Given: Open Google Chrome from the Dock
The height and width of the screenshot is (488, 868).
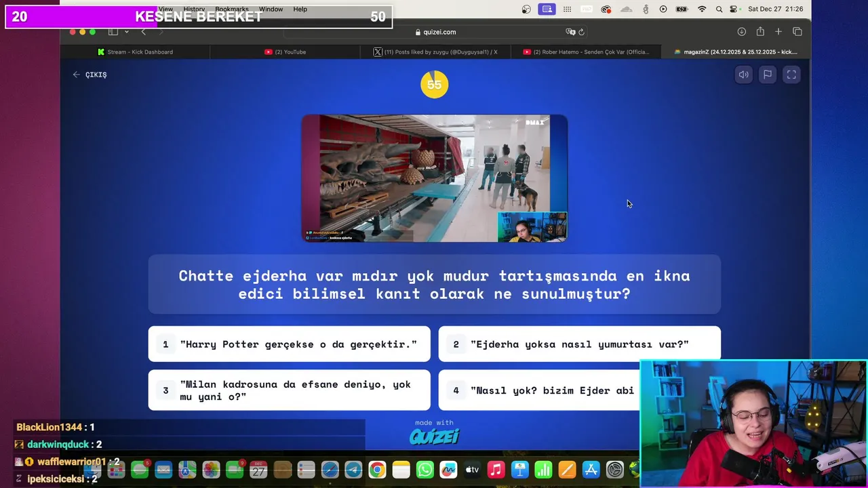Looking at the screenshot, I should (x=377, y=470).
